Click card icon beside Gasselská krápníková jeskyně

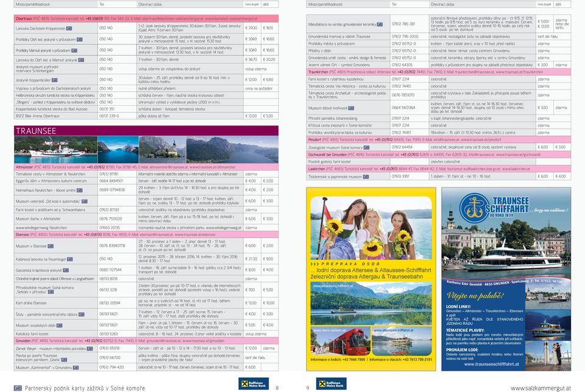[x=66, y=270]
